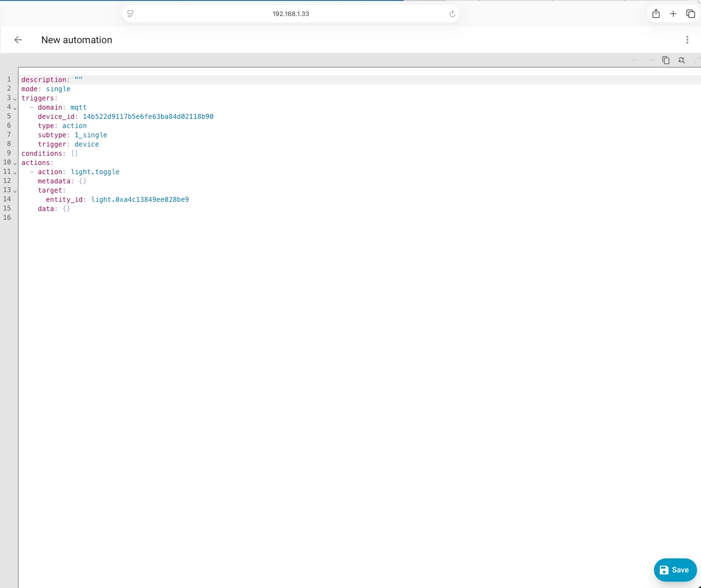The image size is (701, 588).
Task: Open the browser share menu
Action: tap(656, 14)
